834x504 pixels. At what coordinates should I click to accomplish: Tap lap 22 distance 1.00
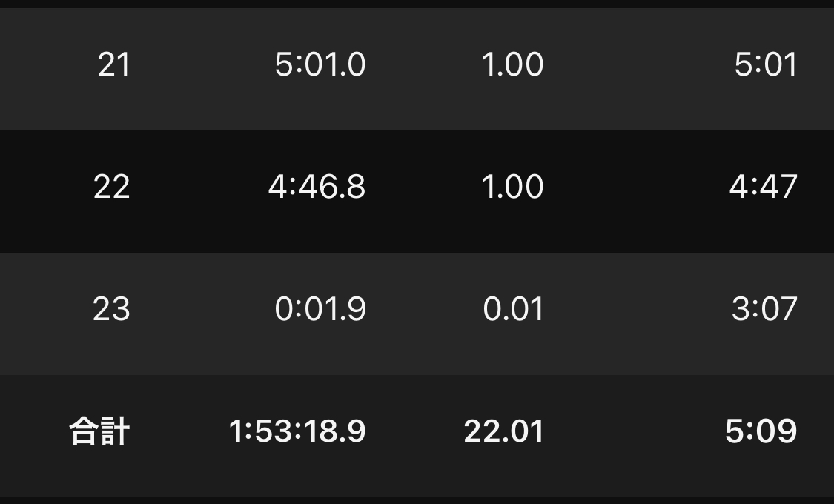(513, 187)
